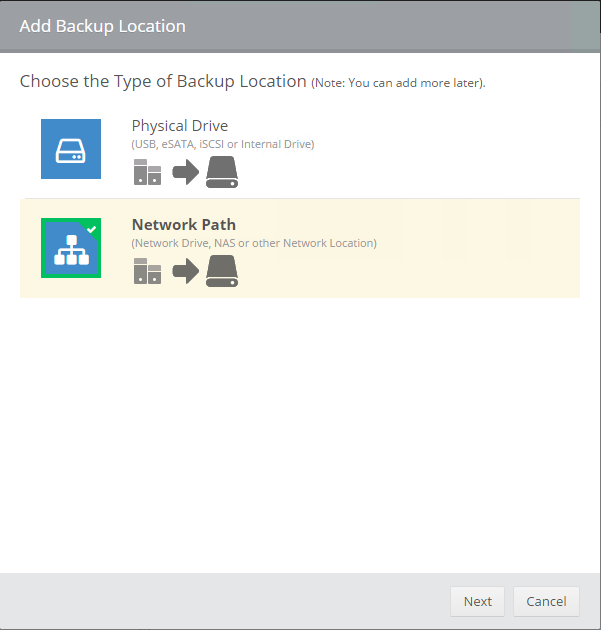Click the hard drive icon under Network Path
601x630 pixels.
pos(222,271)
